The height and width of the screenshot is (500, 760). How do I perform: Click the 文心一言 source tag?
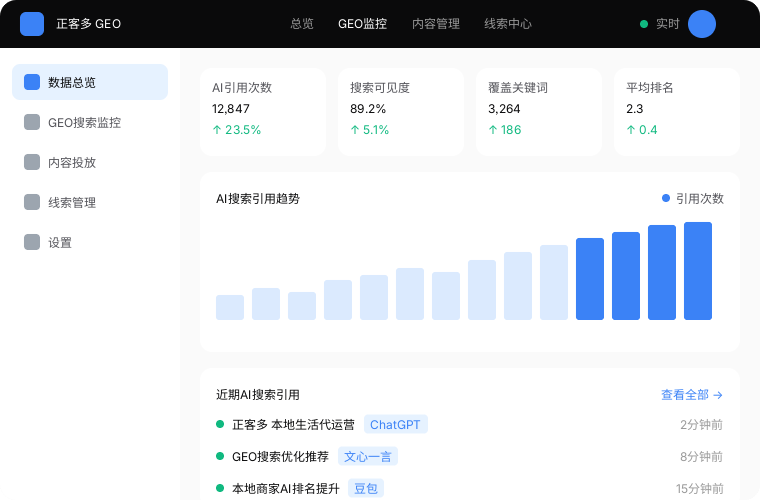[x=368, y=456]
